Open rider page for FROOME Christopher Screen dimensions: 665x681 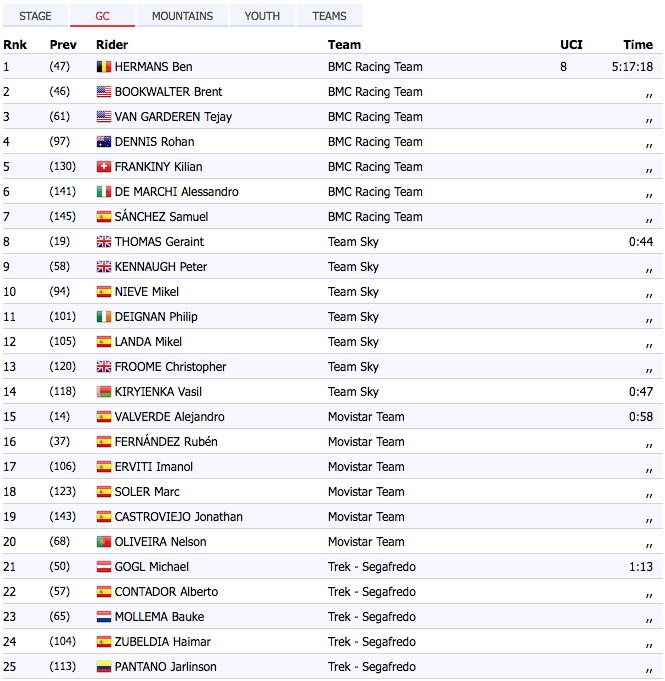coord(170,367)
